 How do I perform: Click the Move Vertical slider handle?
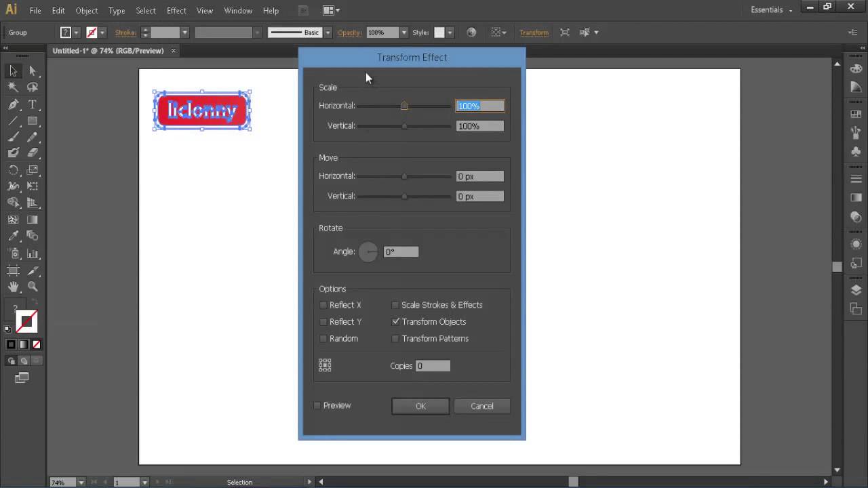click(x=404, y=197)
